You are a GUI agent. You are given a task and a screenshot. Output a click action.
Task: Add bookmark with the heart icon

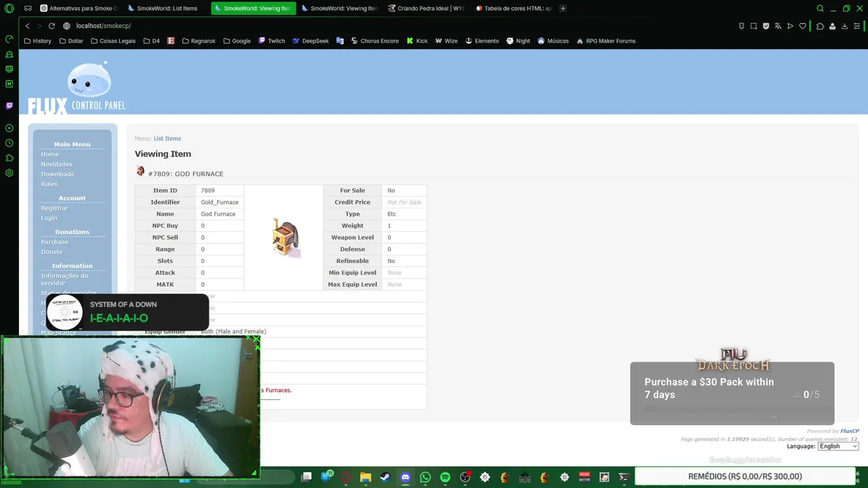point(802,26)
